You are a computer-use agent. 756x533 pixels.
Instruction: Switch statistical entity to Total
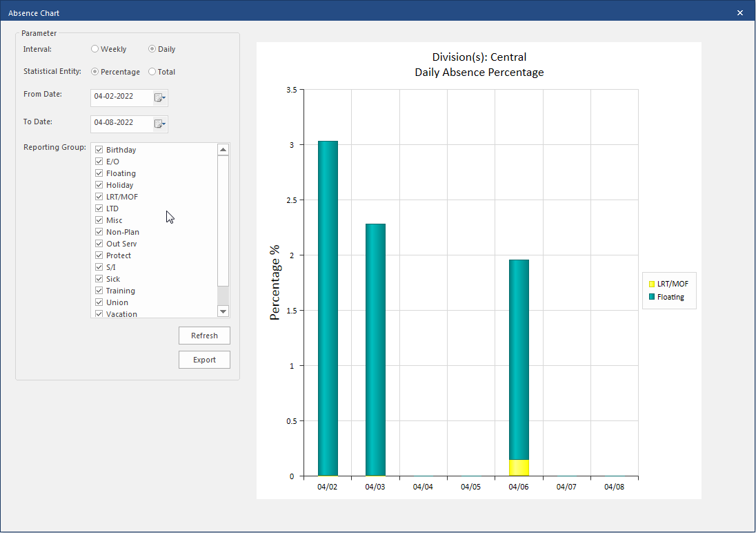(152, 72)
